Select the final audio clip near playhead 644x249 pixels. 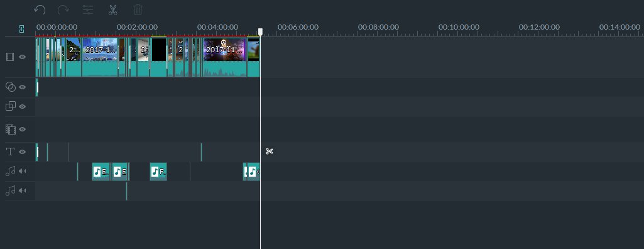point(253,171)
